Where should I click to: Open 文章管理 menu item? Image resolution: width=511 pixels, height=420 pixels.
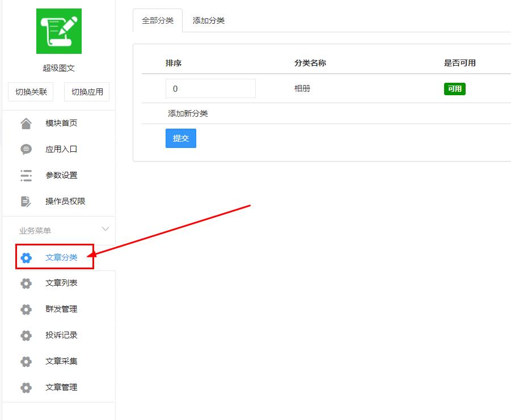[x=61, y=387]
